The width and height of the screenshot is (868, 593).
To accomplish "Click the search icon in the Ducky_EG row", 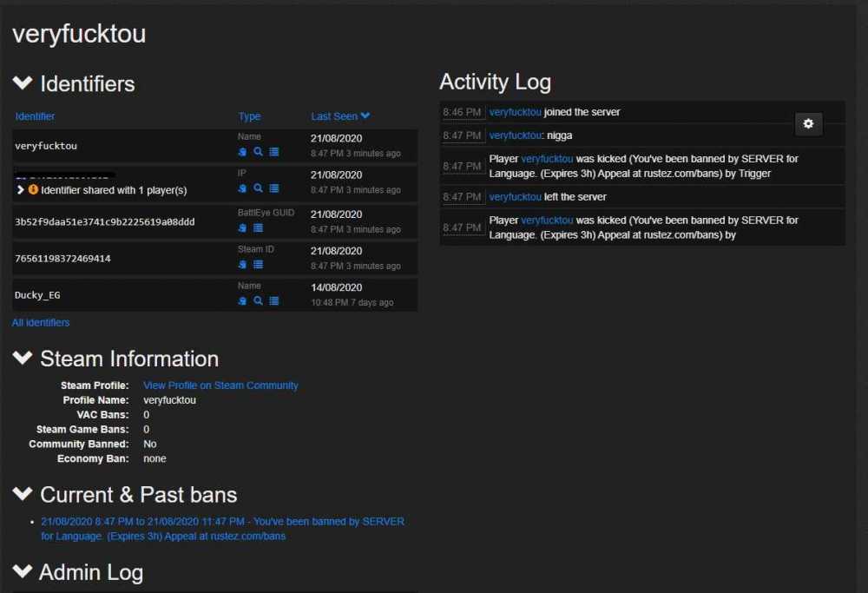I will 258,301.
